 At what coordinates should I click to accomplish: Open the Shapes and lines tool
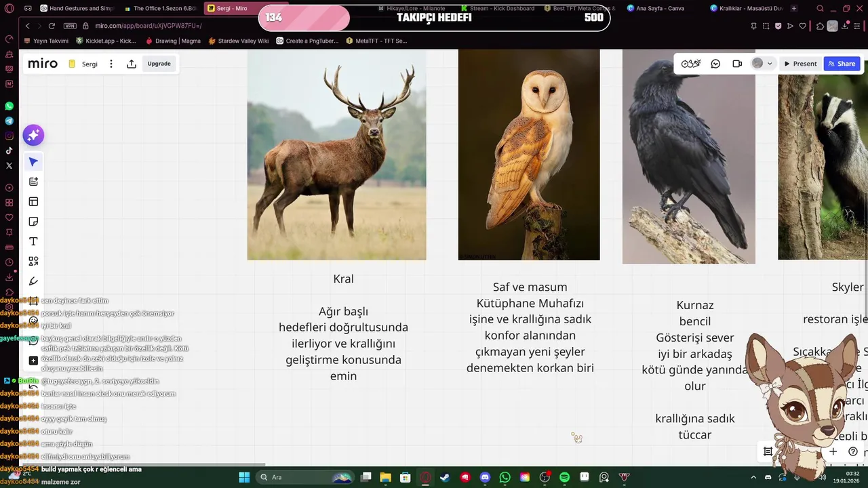point(33,261)
